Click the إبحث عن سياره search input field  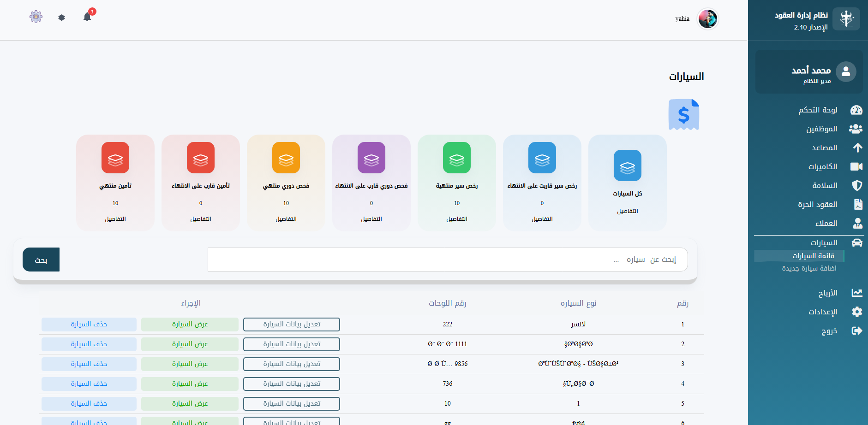[448, 260]
